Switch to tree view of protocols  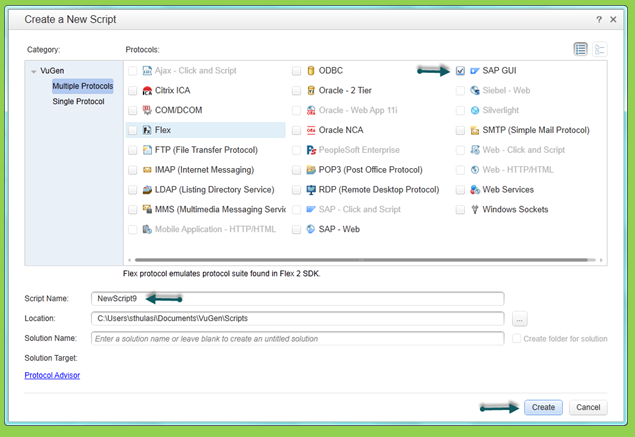(600, 49)
